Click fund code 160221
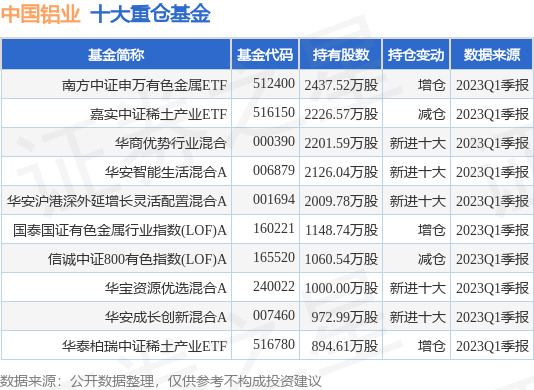 coord(274,229)
